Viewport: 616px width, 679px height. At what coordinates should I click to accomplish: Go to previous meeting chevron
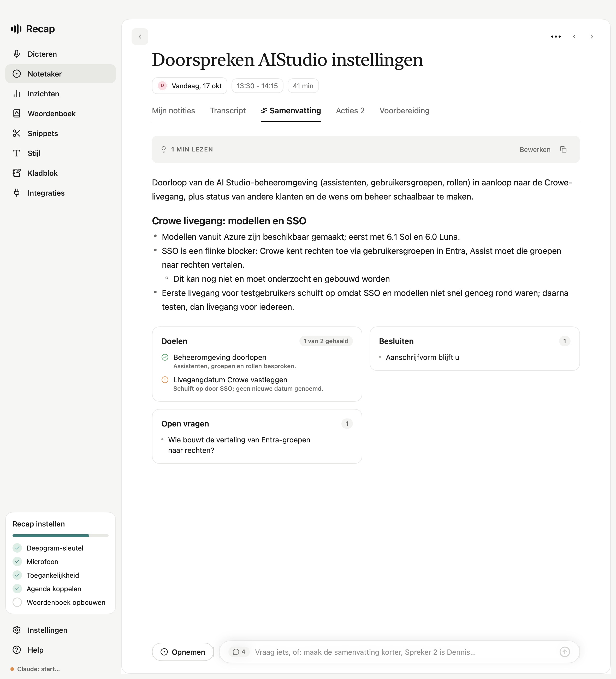point(574,37)
